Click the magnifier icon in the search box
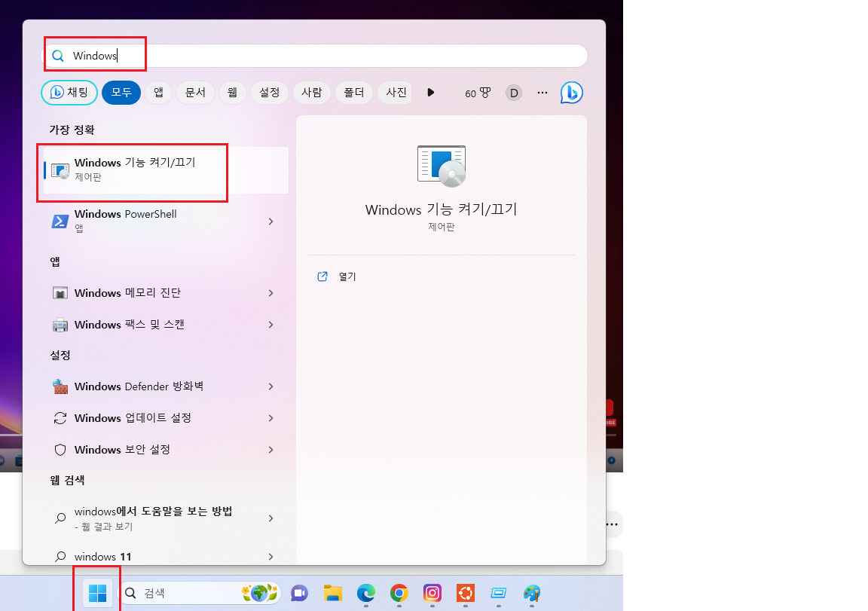 [57, 56]
